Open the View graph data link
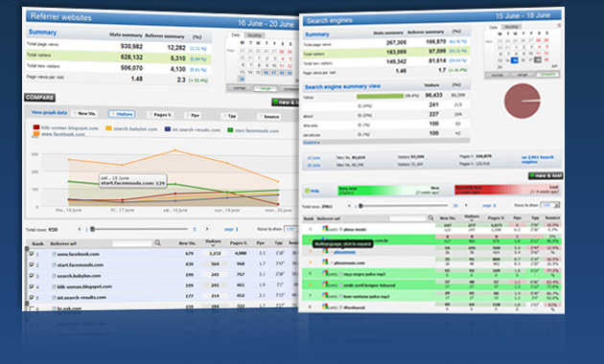The width and height of the screenshot is (604, 364). (x=49, y=113)
